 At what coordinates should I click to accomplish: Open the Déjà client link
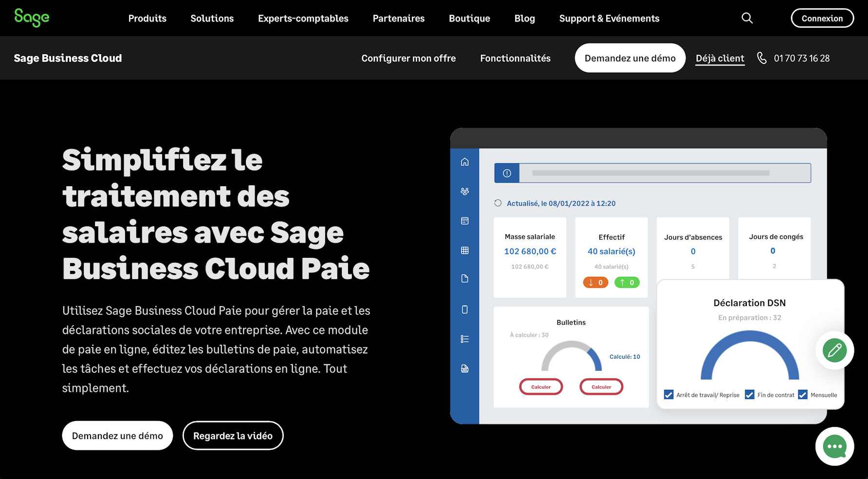(720, 58)
